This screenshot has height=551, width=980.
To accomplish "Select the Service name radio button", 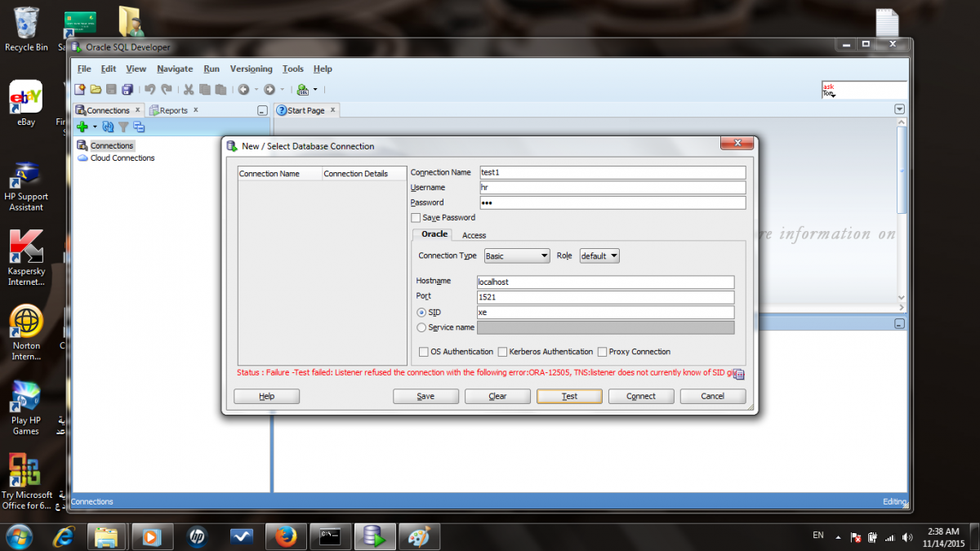I will pos(421,327).
